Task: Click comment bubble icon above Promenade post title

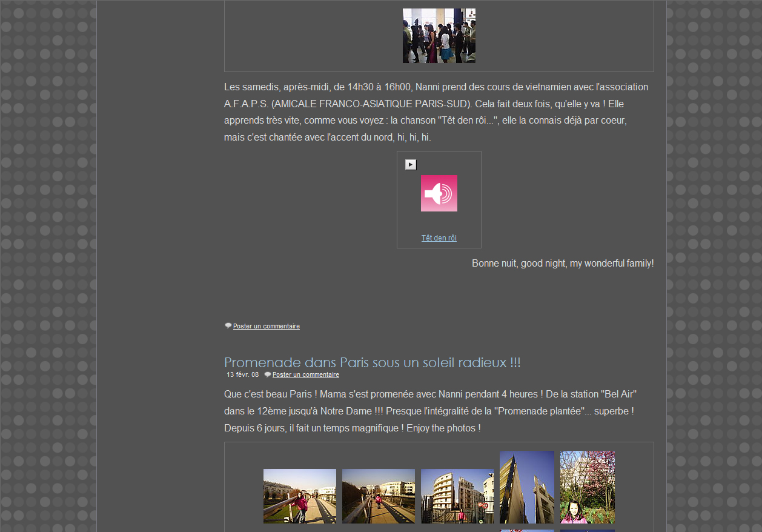Action: coord(228,326)
